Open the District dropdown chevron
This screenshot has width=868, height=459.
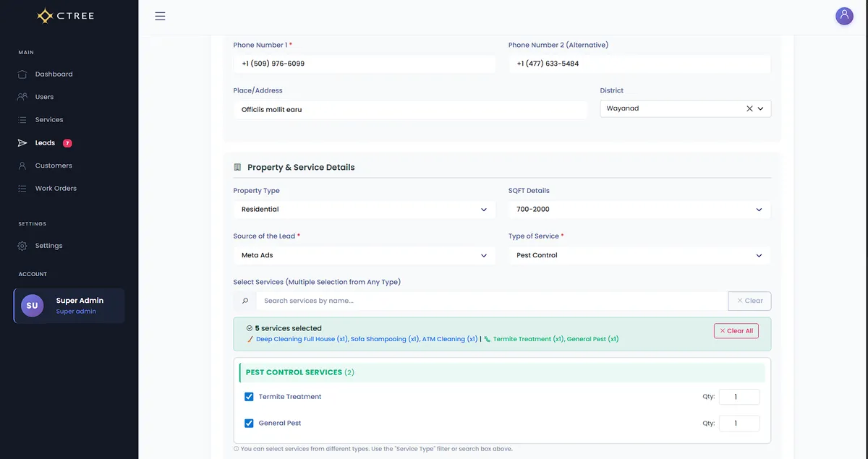761,108
